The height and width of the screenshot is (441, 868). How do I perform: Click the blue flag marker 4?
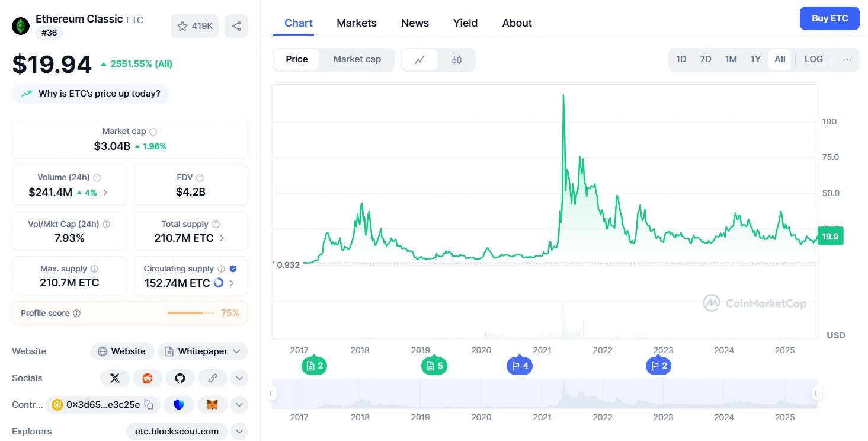(x=520, y=366)
